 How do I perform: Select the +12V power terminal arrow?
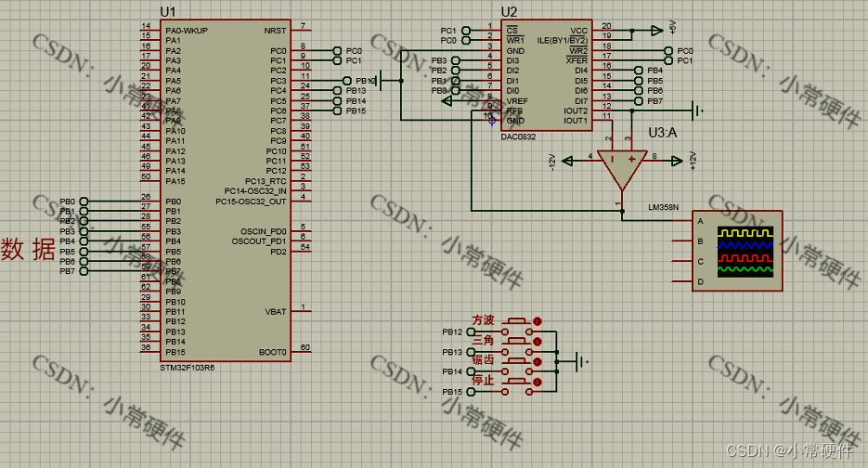[677, 162]
